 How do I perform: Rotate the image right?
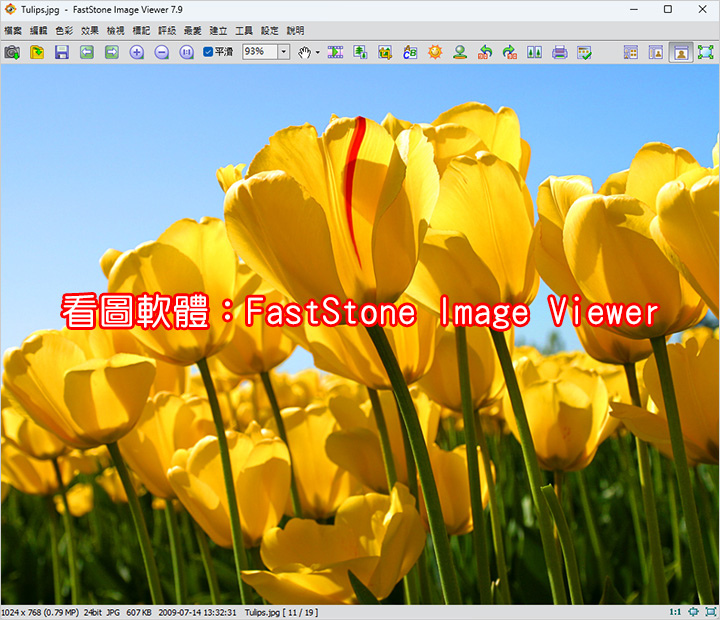(x=510, y=52)
